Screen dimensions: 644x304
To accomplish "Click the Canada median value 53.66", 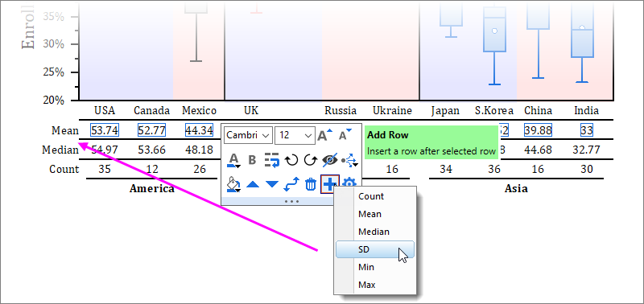I will coord(152,150).
